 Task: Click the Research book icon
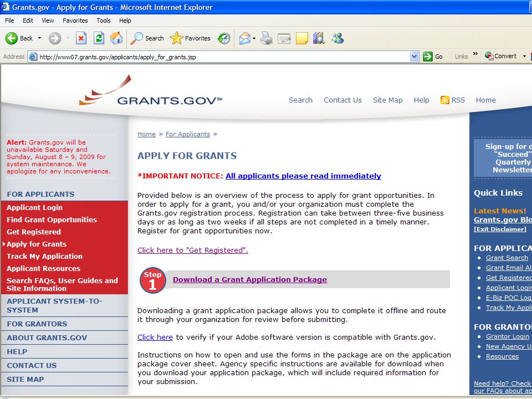(319, 38)
